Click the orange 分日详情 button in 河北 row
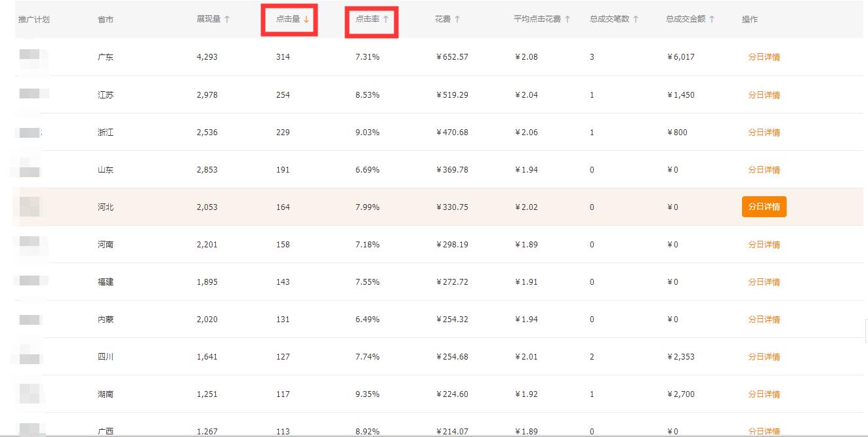Image resolution: width=868 pixels, height=437 pixels. coord(764,206)
